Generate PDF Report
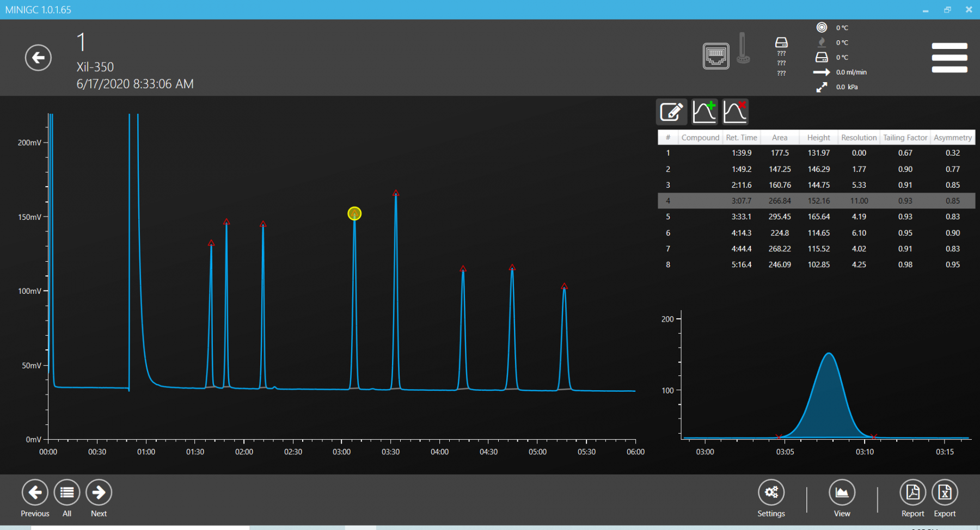The image size is (980, 530). point(912,492)
